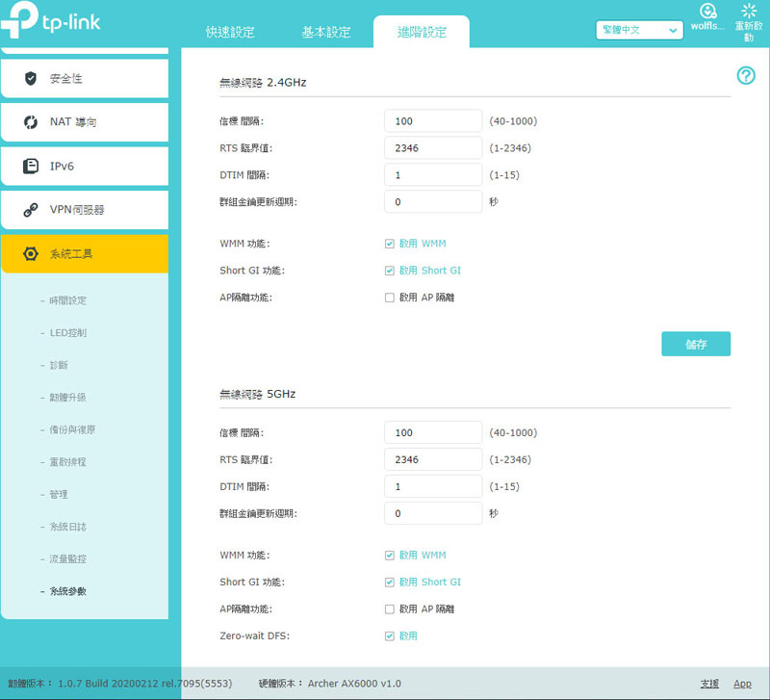Switch to the 快速設定 tab
Image resolution: width=770 pixels, height=700 pixels.
pos(230,33)
